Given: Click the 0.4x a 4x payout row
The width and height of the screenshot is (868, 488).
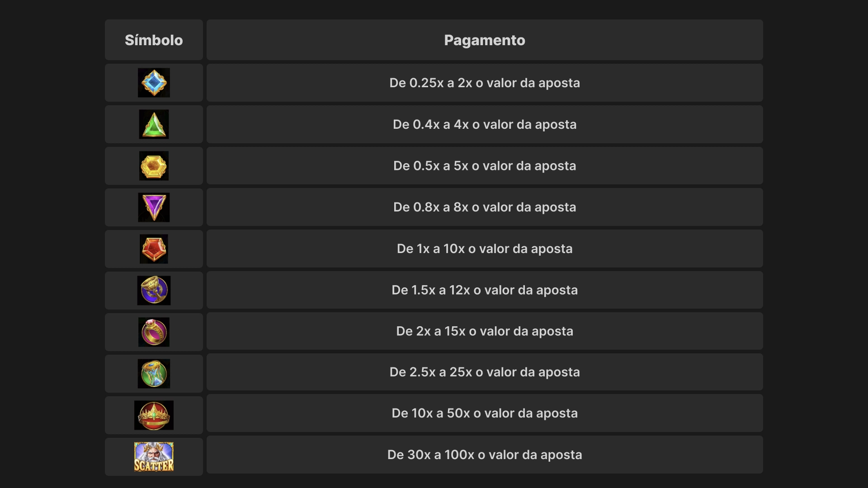Looking at the screenshot, I should point(485,125).
